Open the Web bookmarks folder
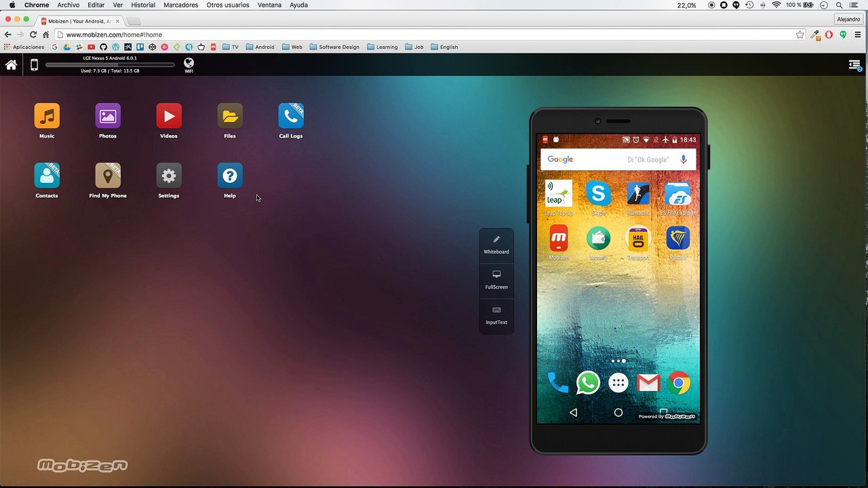Image resolution: width=868 pixels, height=488 pixels. [292, 47]
